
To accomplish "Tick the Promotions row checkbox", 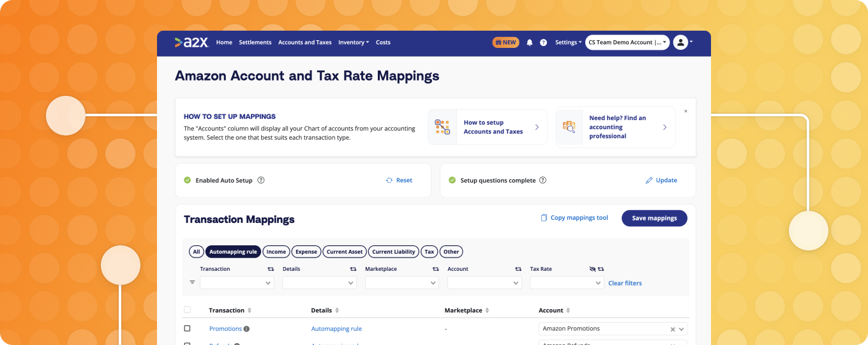I will click(x=187, y=328).
